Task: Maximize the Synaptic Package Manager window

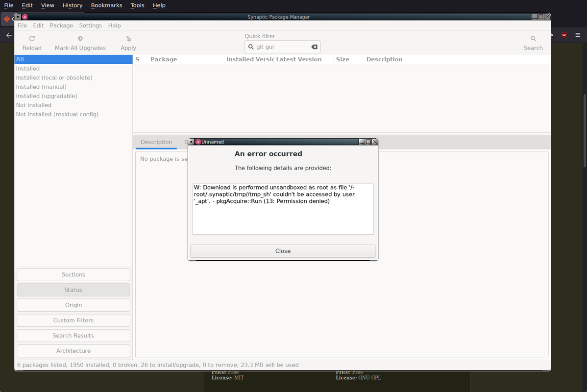Action: (x=541, y=17)
